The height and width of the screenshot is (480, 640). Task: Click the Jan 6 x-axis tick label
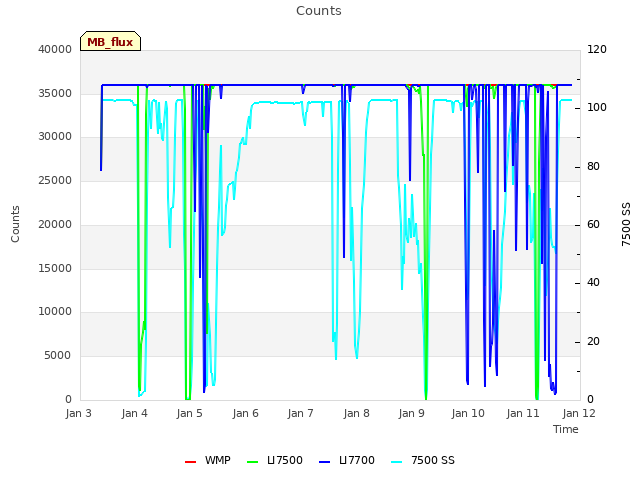[x=245, y=413]
